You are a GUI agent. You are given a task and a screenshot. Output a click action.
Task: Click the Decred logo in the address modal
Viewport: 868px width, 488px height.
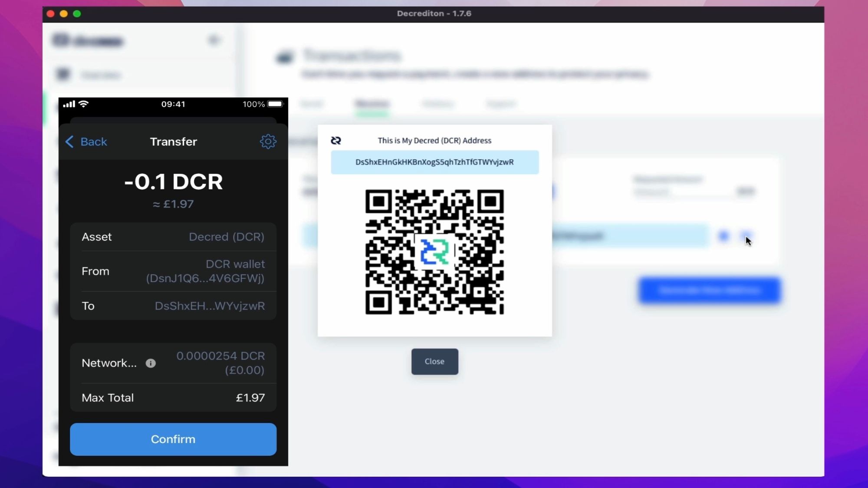pos(336,141)
